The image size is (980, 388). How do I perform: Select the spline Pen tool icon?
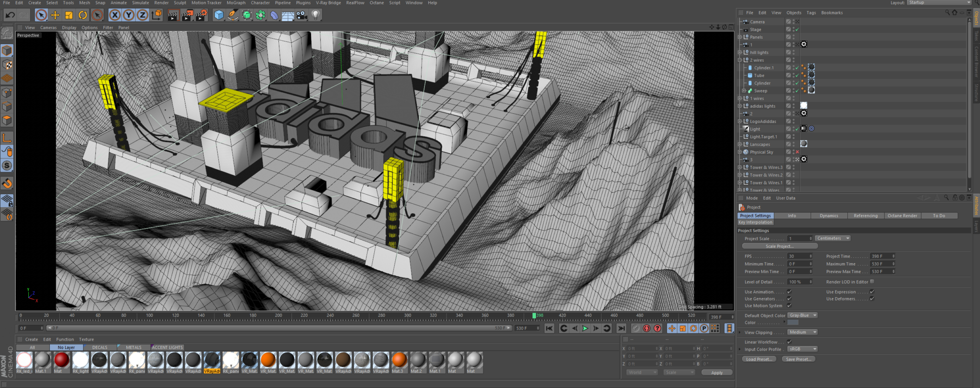click(x=233, y=15)
